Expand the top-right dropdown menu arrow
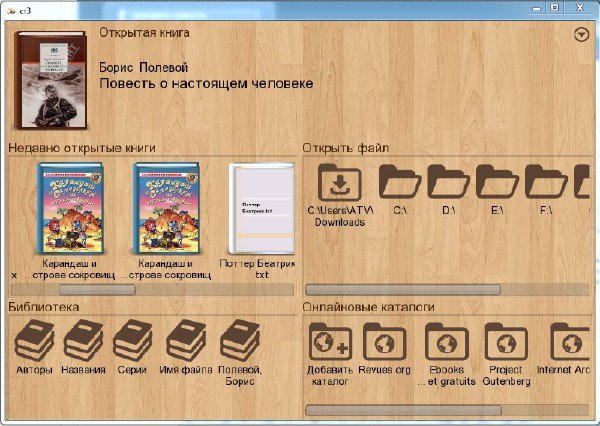The height and width of the screenshot is (426, 600). pos(582,34)
